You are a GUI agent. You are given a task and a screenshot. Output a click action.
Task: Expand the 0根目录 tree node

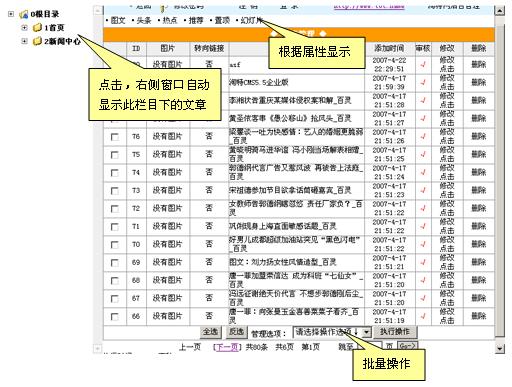[11, 14]
